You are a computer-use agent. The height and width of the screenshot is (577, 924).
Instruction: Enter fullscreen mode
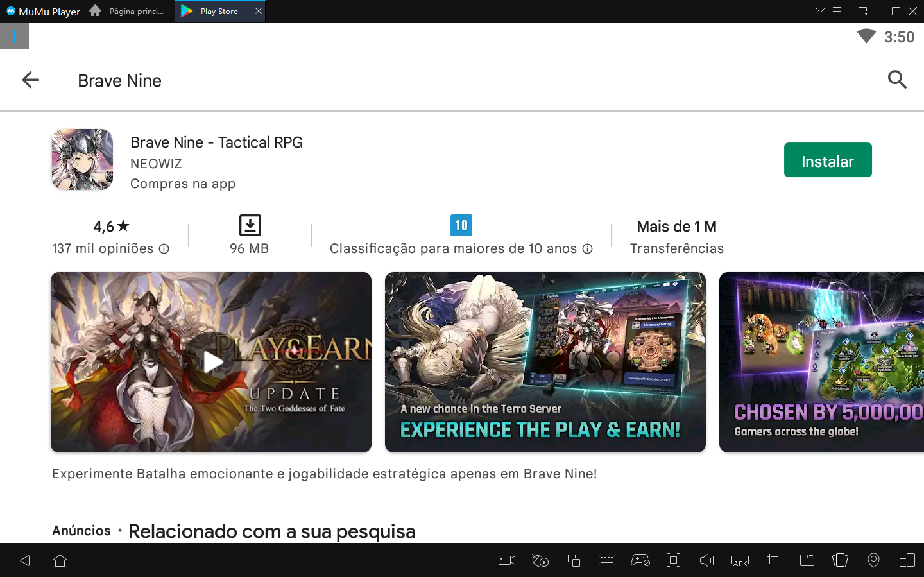point(673,560)
